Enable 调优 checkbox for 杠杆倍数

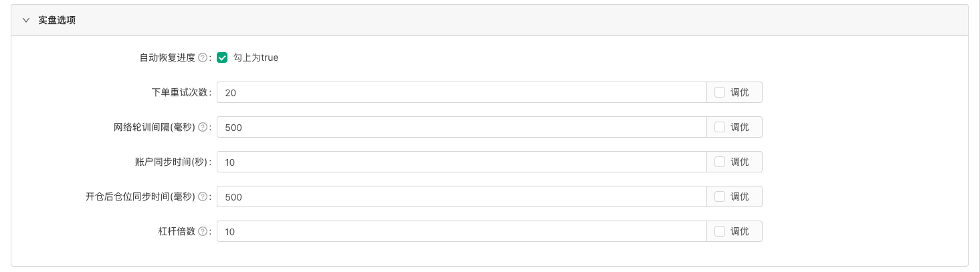pyautogui.click(x=720, y=232)
